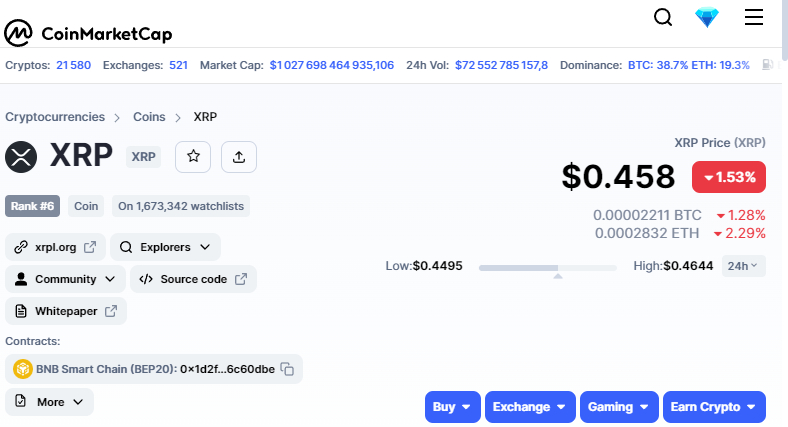Click the blue diamond rewards icon
This screenshot has width=788, height=427.
(x=707, y=18)
